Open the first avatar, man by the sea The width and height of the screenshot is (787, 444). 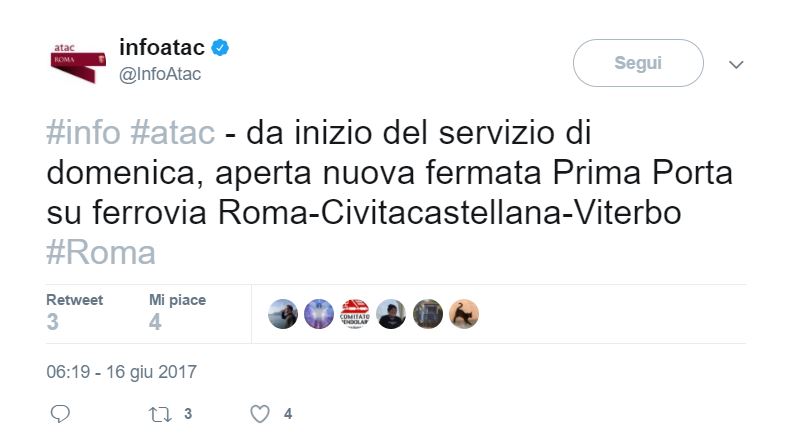click(283, 314)
